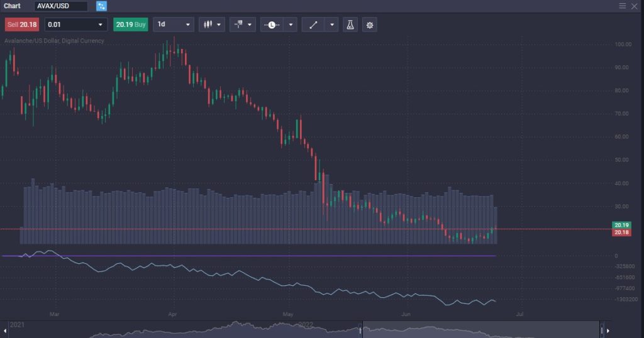Click the Sell 20.18 button
This screenshot has width=644, height=338.
22,25
